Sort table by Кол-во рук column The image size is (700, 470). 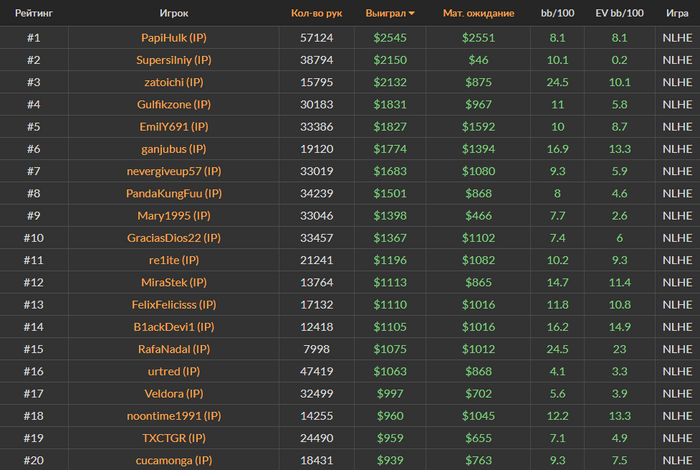pyautogui.click(x=316, y=14)
